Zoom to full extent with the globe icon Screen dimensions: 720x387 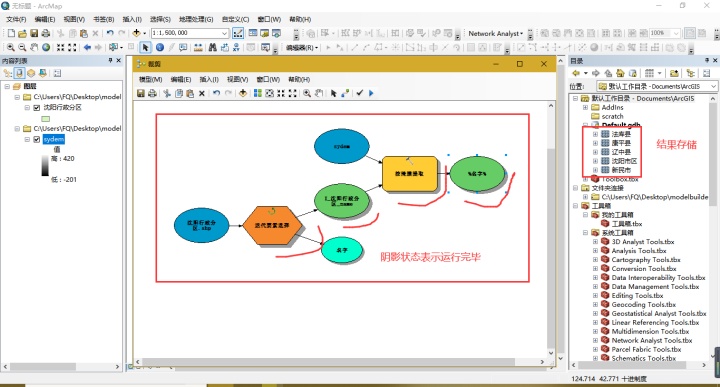(x=46, y=47)
